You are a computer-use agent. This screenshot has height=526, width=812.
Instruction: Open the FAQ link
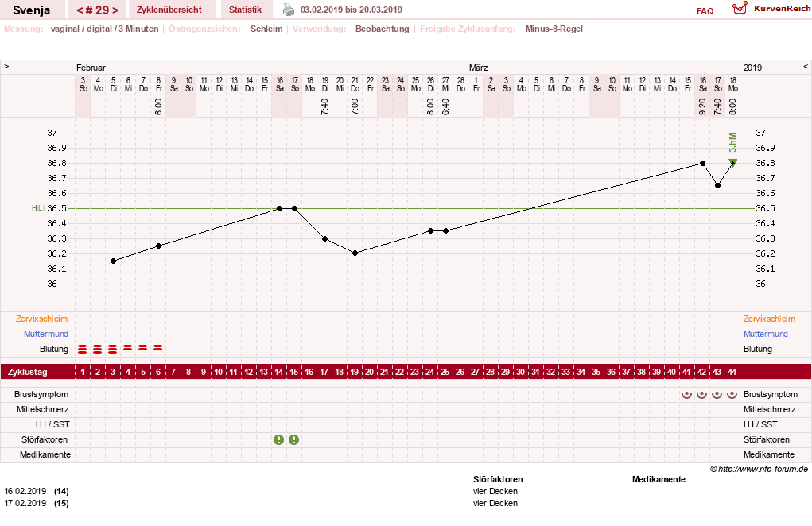[x=705, y=11]
